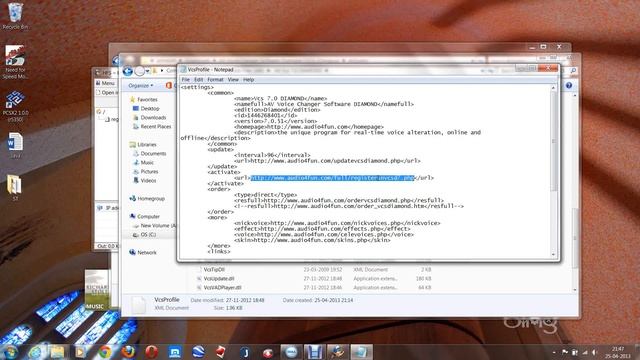Select VcsTipDll file row in Explorer
The image size is (640, 360).
click(x=313, y=269)
